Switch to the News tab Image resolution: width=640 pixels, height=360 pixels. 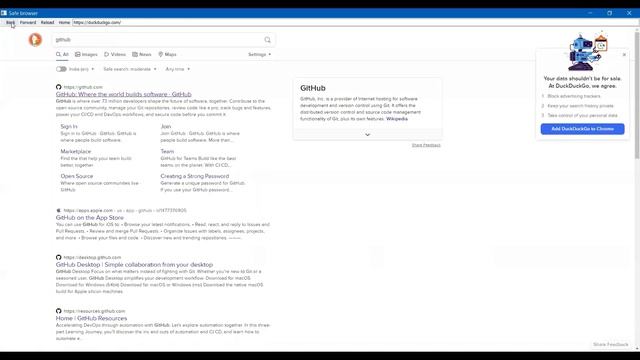click(142, 54)
